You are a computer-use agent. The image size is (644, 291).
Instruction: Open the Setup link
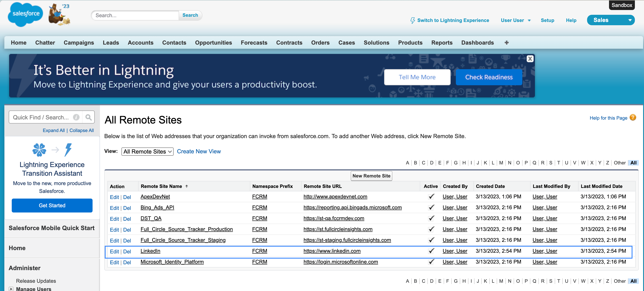click(x=548, y=20)
